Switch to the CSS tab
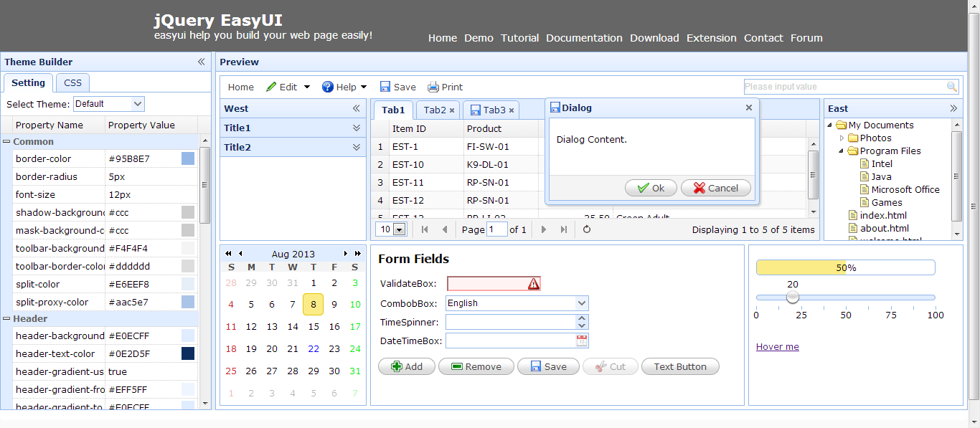The width and height of the screenshot is (980, 428). click(72, 82)
